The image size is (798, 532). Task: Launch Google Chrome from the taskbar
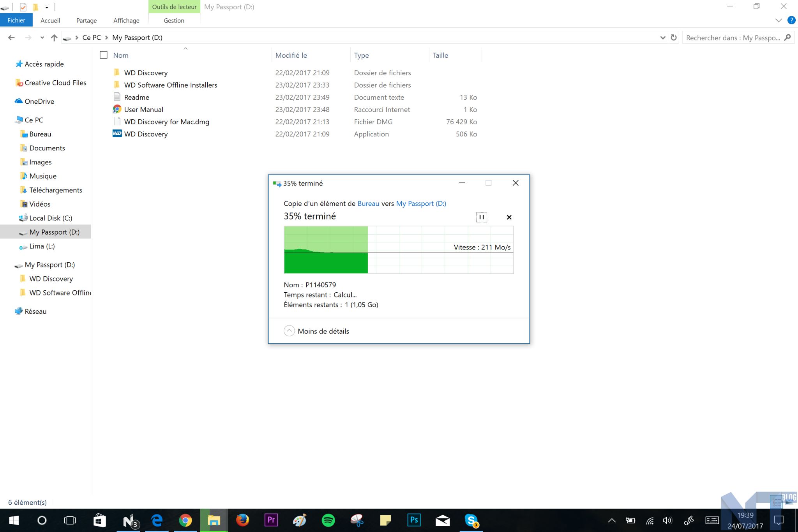click(185, 520)
